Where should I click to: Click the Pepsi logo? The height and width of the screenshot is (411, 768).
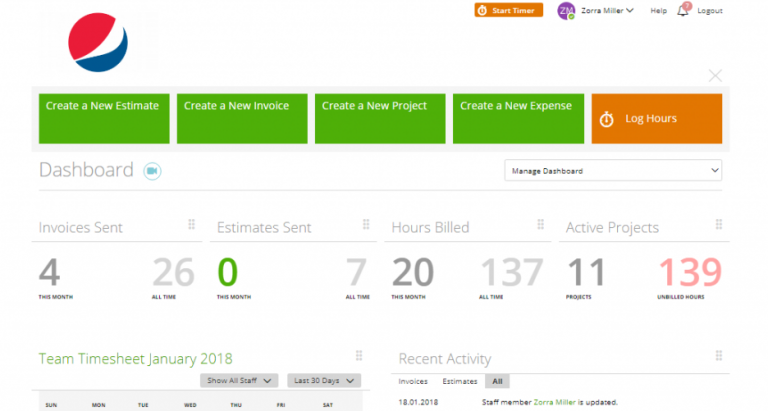(98, 43)
